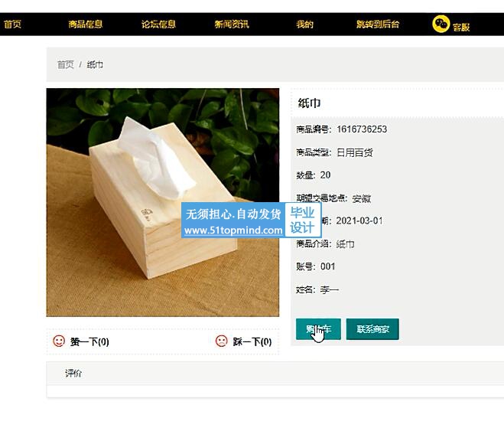
Task: Add the item with the 购物车 button
Action: (x=318, y=329)
